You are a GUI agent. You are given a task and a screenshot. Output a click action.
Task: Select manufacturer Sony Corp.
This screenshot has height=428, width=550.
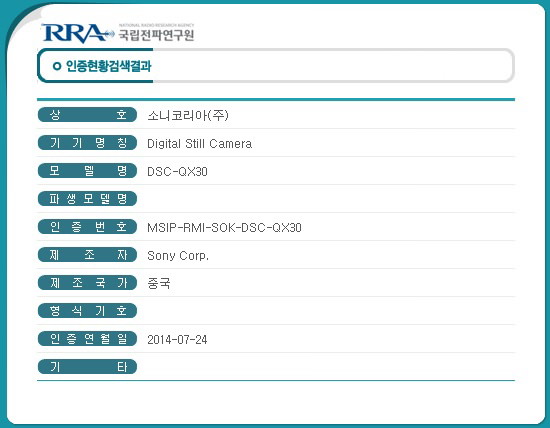tap(178, 256)
